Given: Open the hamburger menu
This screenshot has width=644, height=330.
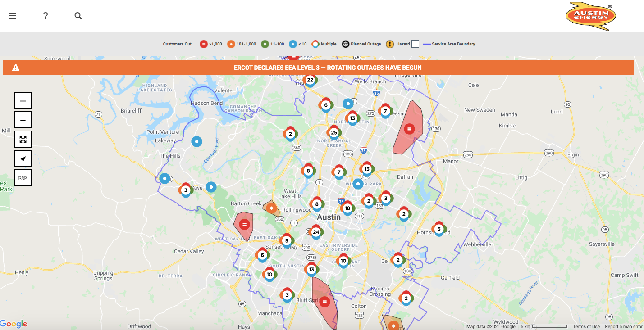Looking at the screenshot, I should click(13, 16).
